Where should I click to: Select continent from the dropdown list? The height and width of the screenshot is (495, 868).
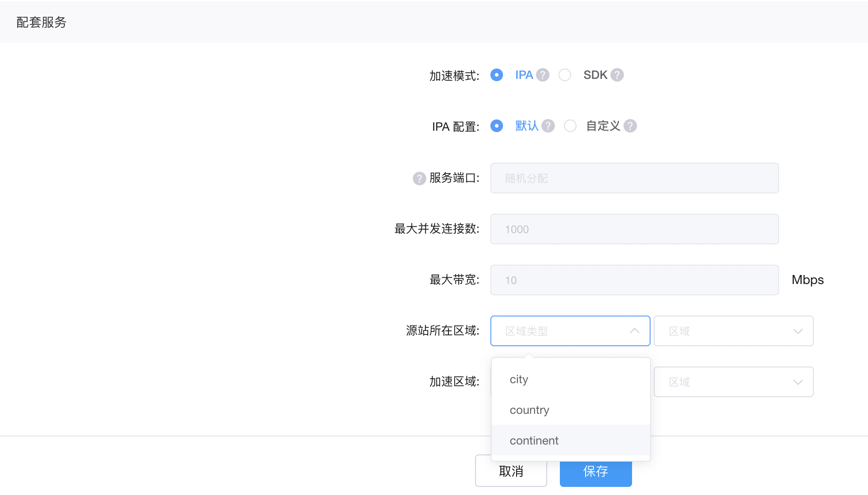(x=534, y=440)
